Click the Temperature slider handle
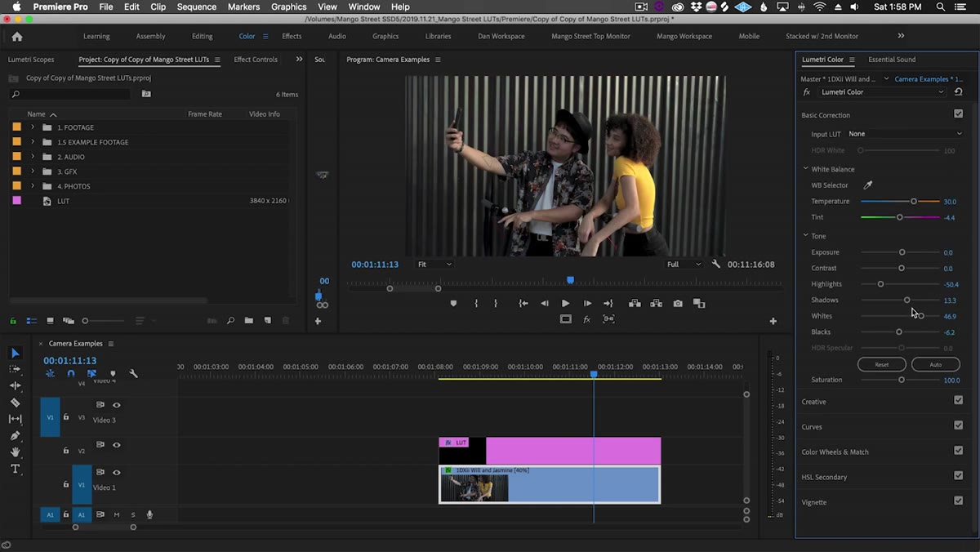 click(914, 201)
